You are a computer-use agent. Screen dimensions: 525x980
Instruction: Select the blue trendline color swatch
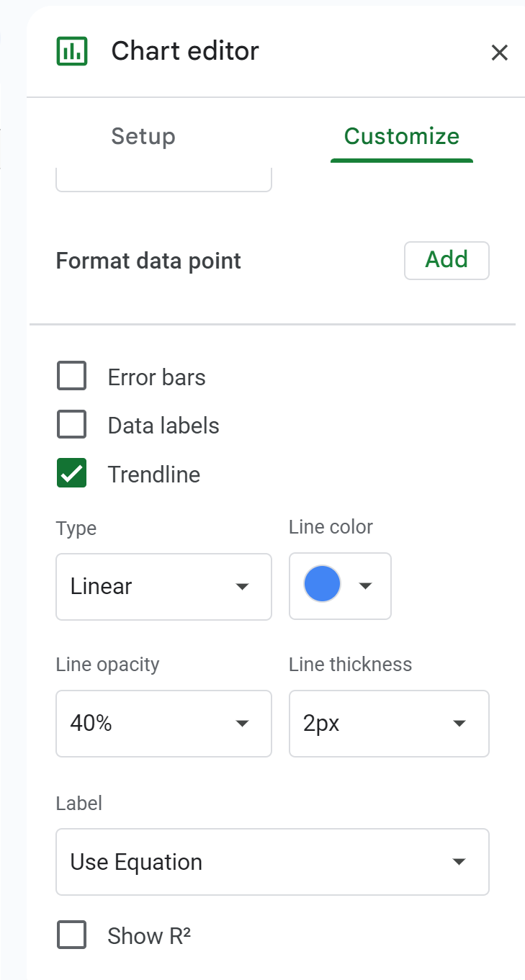click(x=322, y=584)
